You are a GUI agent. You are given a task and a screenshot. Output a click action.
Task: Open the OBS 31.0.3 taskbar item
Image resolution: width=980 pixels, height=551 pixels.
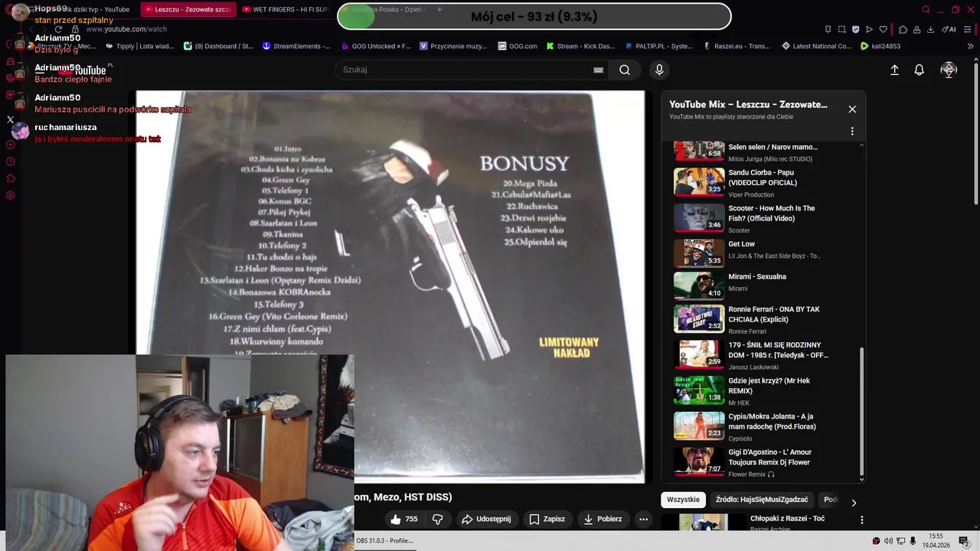pyautogui.click(x=385, y=540)
